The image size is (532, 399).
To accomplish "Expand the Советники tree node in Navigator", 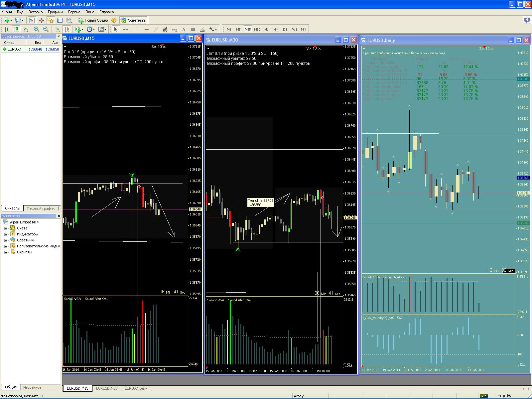I will pyautogui.click(x=6, y=240).
